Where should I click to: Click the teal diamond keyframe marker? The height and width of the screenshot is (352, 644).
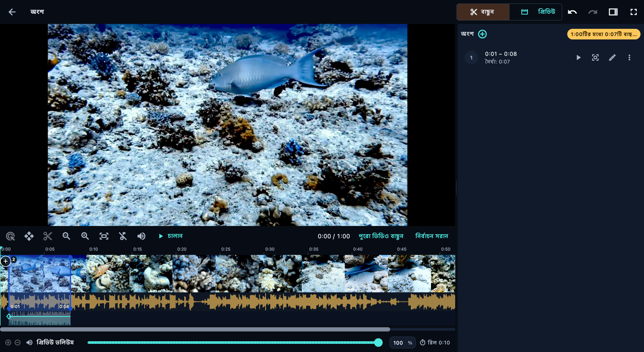pos(9,316)
